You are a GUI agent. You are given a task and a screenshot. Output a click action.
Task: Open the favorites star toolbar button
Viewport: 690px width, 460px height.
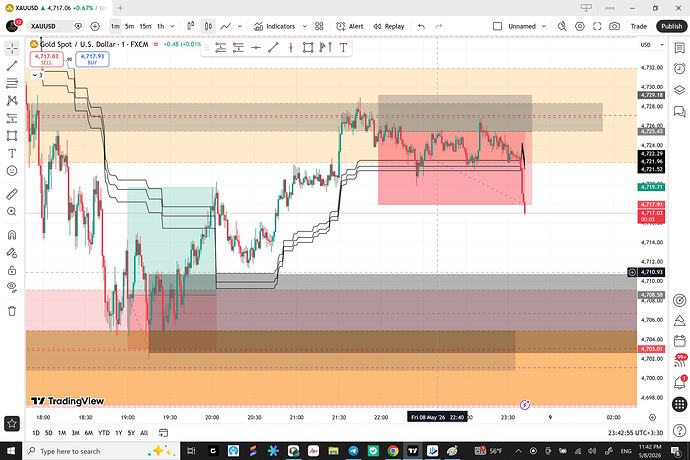(12, 423)
